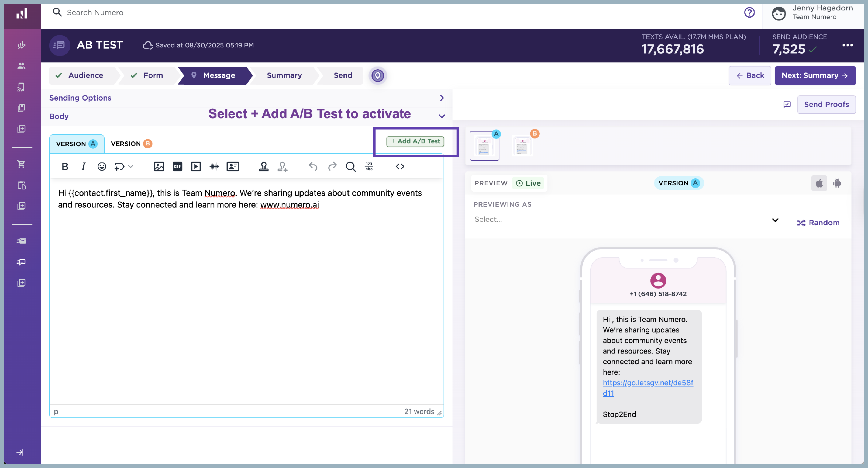Click the Add A/B Test button
The width and height of the screenshot is (868, 468).
click(415, 141)
